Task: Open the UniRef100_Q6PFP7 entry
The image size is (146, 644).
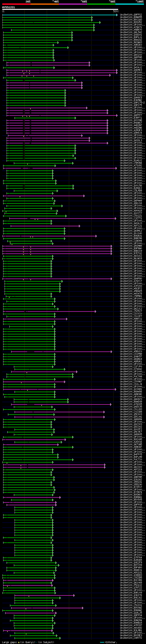Action: click(x=131, y=115)
